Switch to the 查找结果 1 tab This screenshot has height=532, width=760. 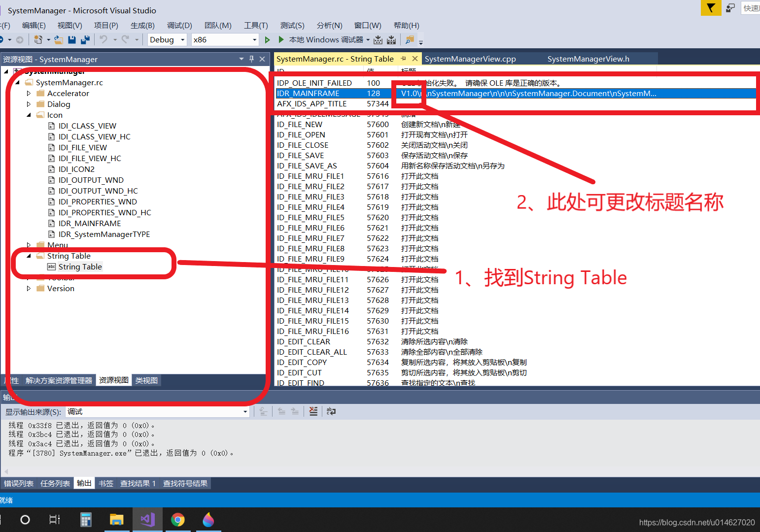138,483
